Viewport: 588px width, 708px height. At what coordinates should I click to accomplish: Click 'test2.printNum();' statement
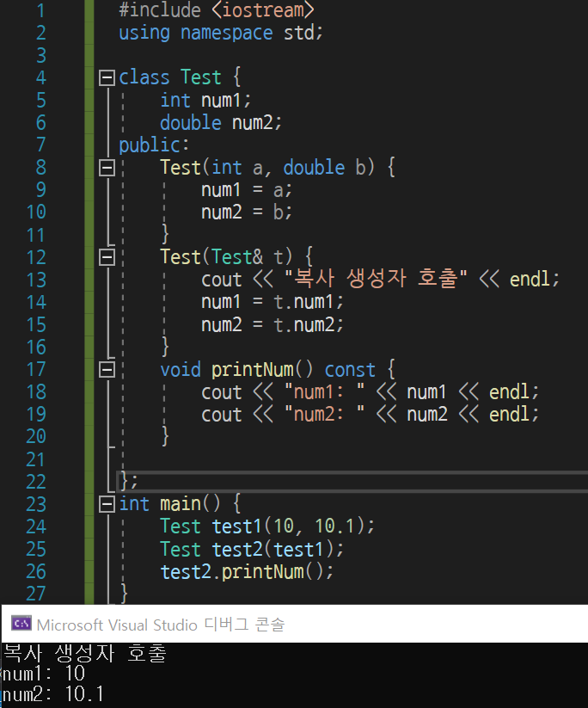click(x=247, y=572)
